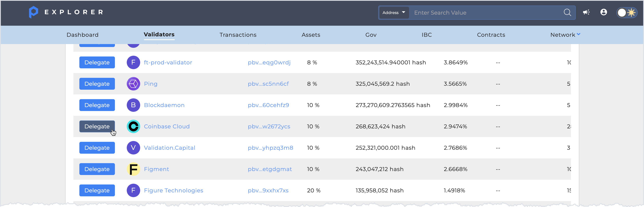Delegate to Figure Technologies
The image size is (644, 207).
coord(97,190)
